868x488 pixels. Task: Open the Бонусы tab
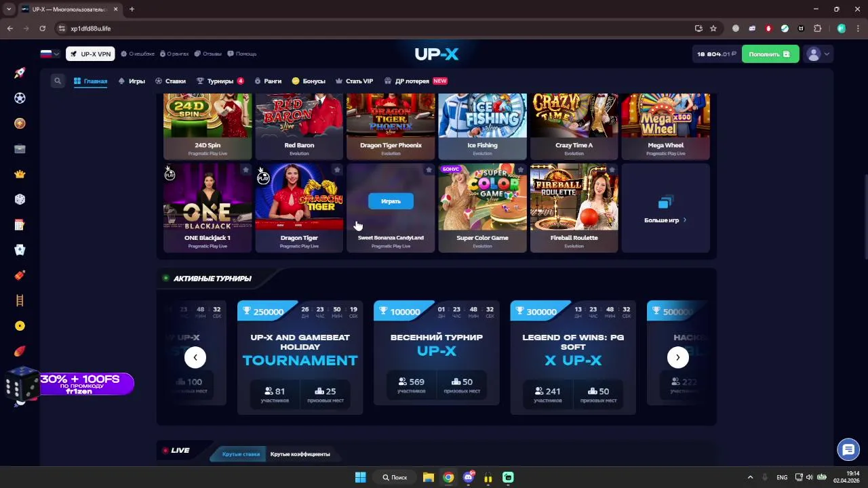[309, 81]
